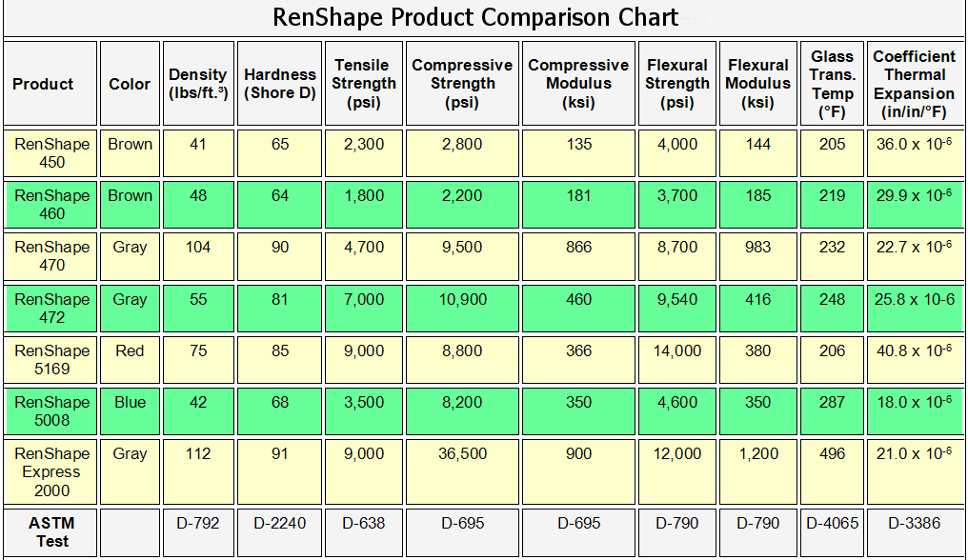Click the 'Hardness (Shore D)' column header

click(x=280, y=84)
